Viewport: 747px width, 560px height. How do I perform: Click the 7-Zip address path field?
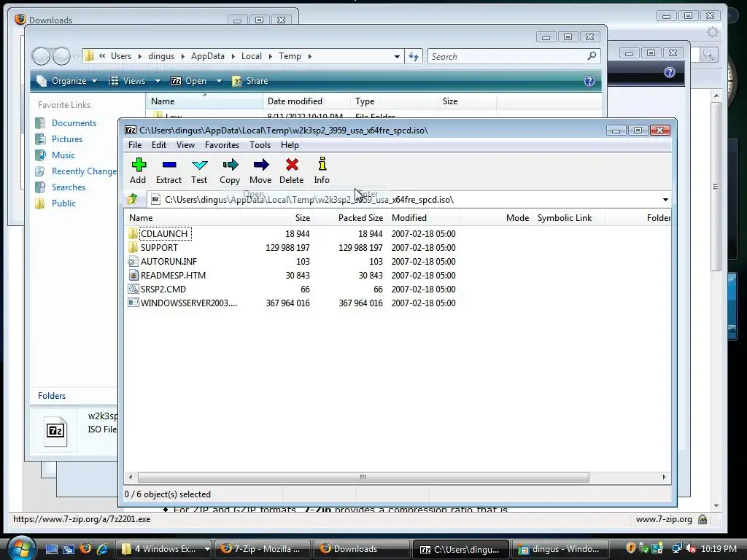405,200
